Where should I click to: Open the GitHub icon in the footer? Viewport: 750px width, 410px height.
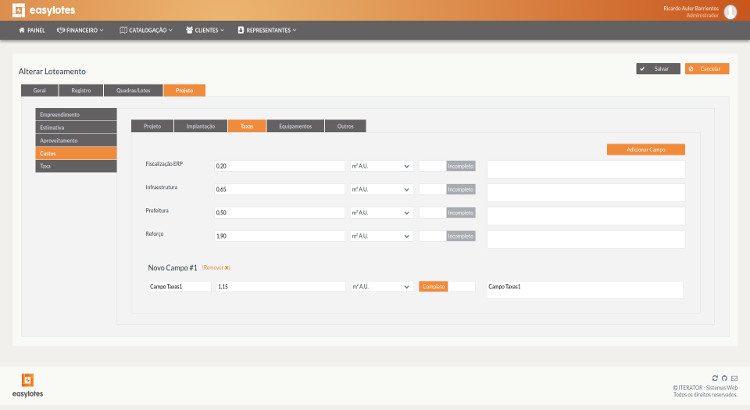[724, 378]
